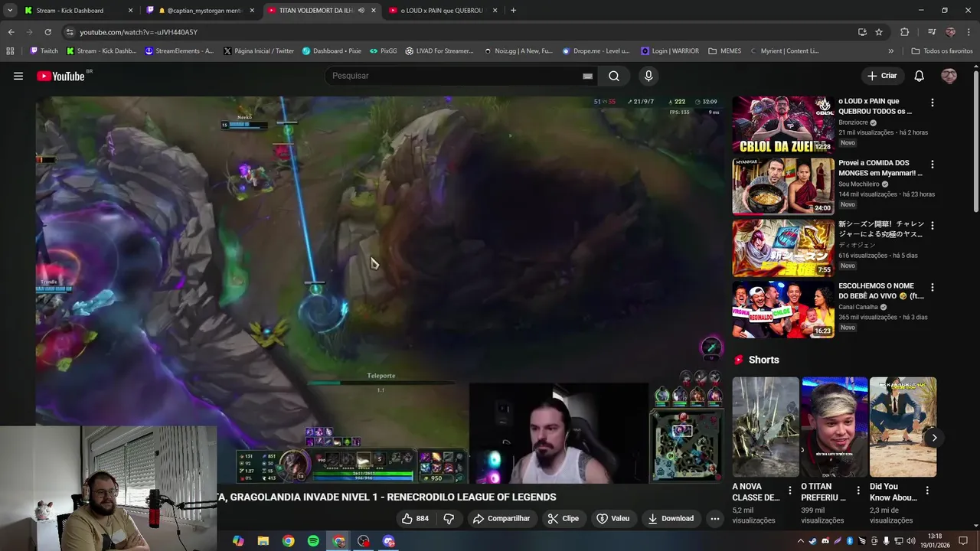This screenshot has width=980, height=551.
Task: Open options for ESCOLHEMOS O NOME video
Action: click(932, 288)
